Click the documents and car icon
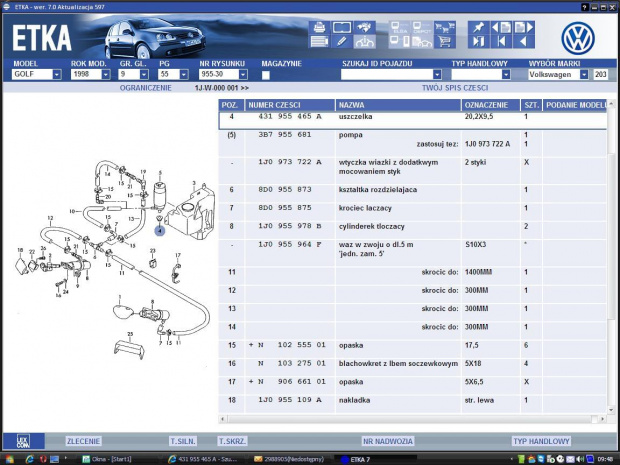This screenshot has height=465, width=620. coord(422,41)
